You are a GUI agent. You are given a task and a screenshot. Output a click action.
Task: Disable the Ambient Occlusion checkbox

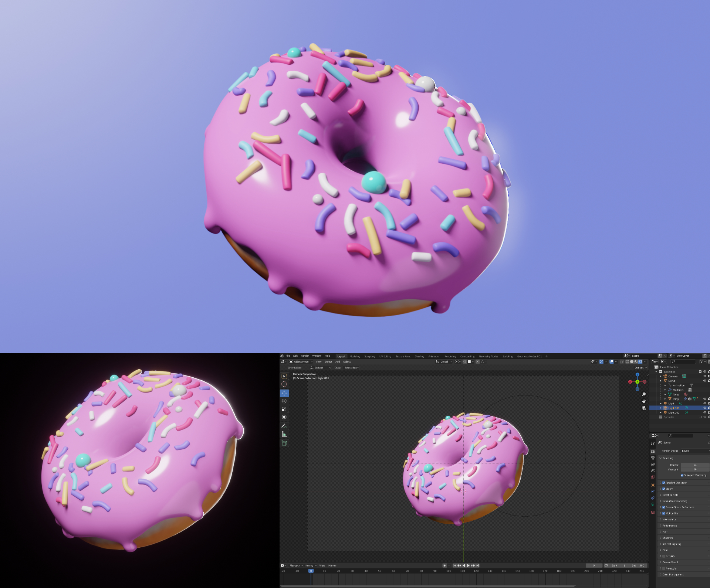point(664,483)
